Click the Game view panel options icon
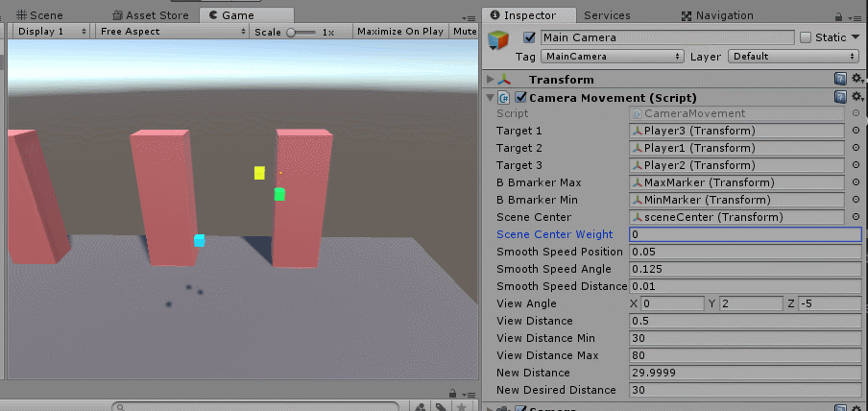This screenshot has height=411, width=868. [x=468, y=19]
